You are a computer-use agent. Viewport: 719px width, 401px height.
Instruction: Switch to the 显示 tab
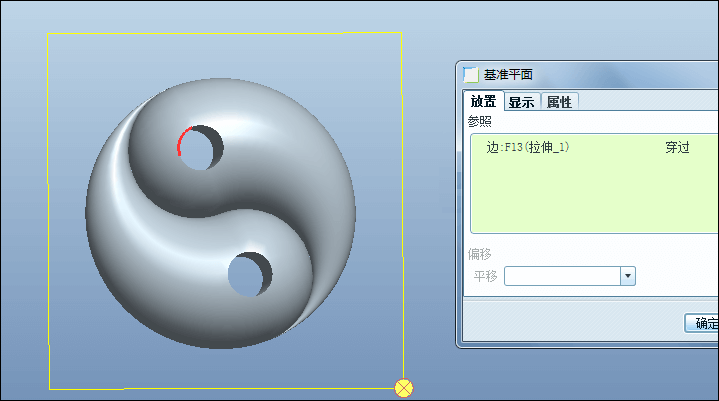pos(522,102)
